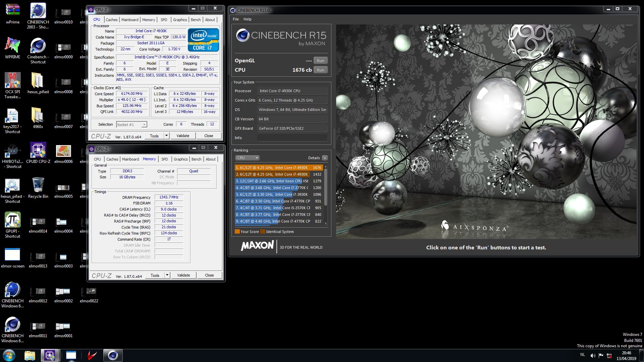Open the 4960x folder on desktop
The width and height of the screenshot is (644, 362).
[x=38, y=118]
